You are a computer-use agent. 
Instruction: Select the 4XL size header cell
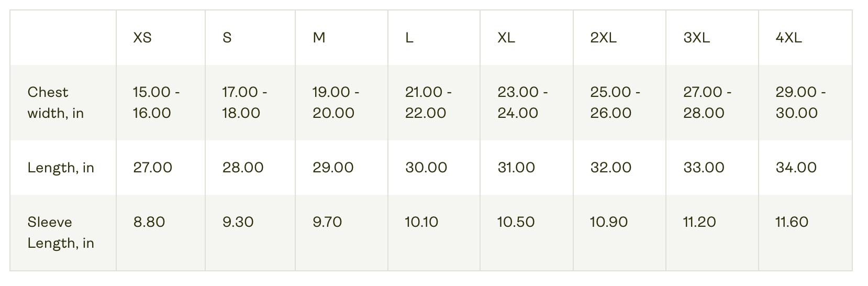(789, 38)
